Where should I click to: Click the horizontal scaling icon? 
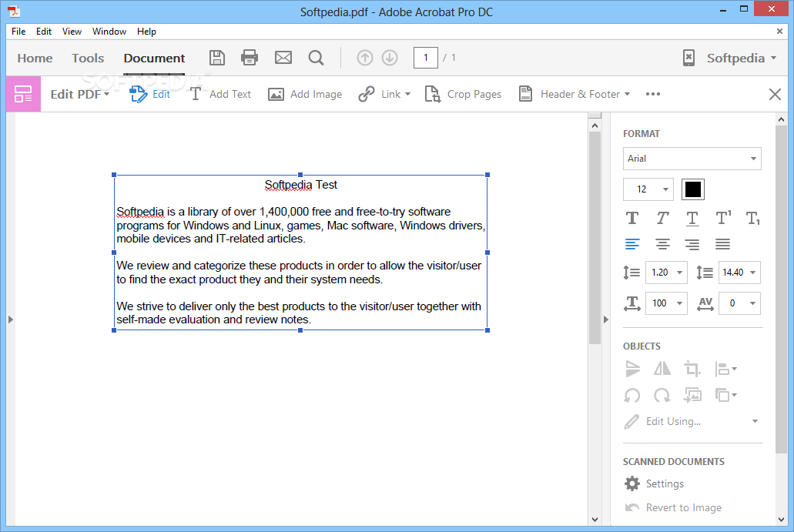click(632, 303)
